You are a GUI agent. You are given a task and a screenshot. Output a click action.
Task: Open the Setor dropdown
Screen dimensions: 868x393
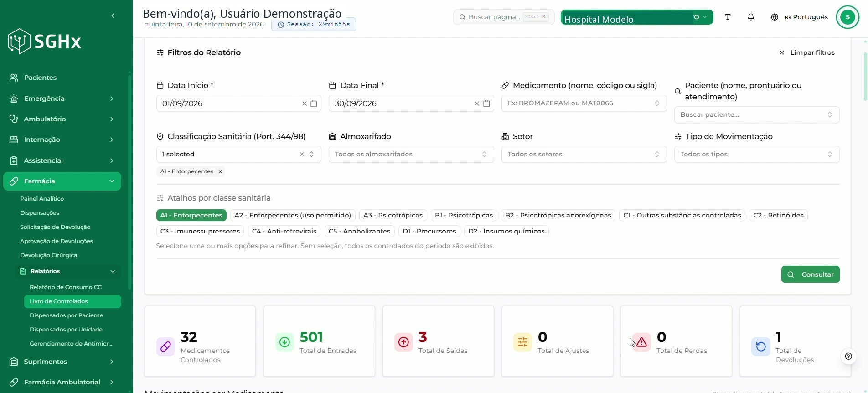[x=584, y=154]
